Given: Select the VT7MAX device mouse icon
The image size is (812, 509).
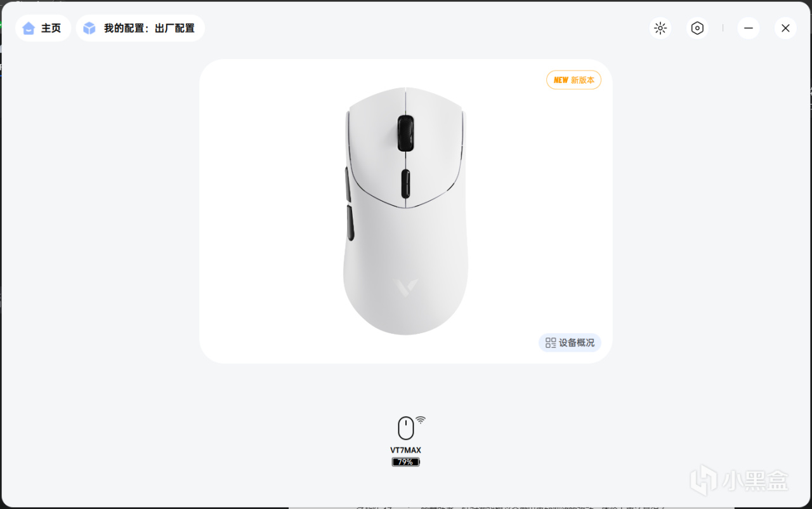Looking at the screenshot, I should [406, 428].
